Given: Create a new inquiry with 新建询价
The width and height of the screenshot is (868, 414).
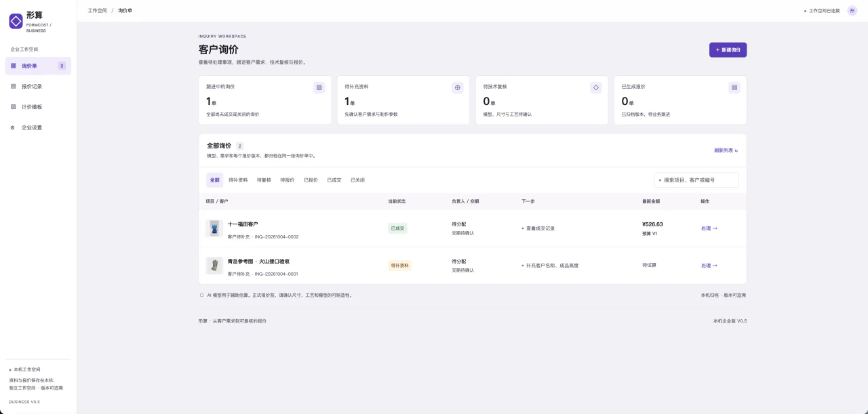Looking at the screenshot, I should 728,50.
